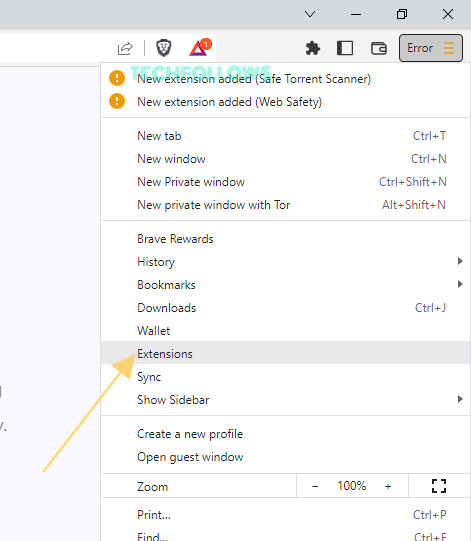Open Brave Rewards triangle icon

[x=200, y=47]
